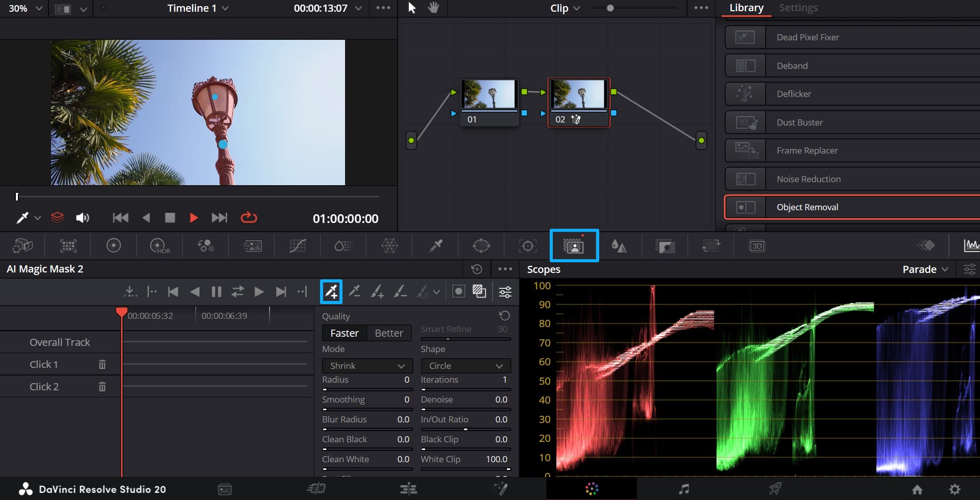The width and height of the screenshot is (980, 500).
Task: Open the Timeline 1 dropdown
Action: 198,8
